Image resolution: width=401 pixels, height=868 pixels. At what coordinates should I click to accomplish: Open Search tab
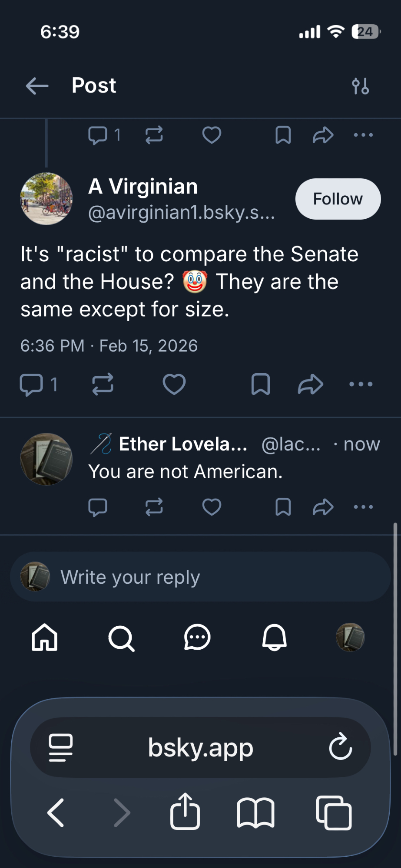121,638
